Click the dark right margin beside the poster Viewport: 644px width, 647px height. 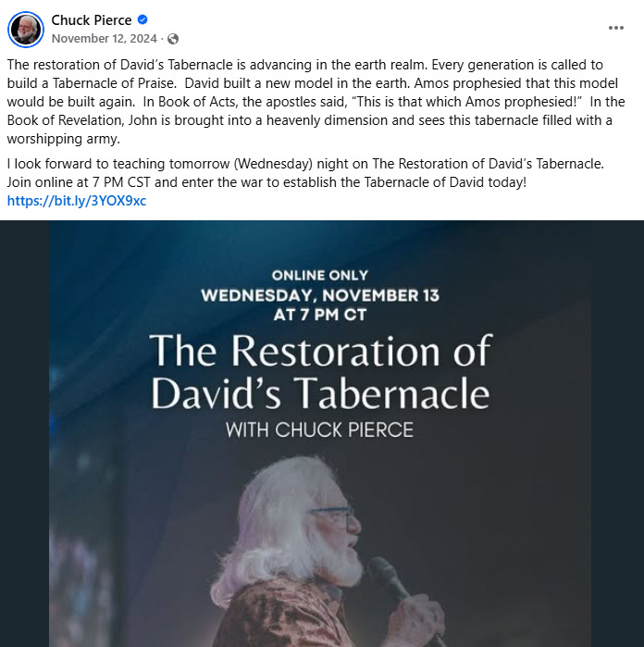pyautogui.click(x=617, y=433)
